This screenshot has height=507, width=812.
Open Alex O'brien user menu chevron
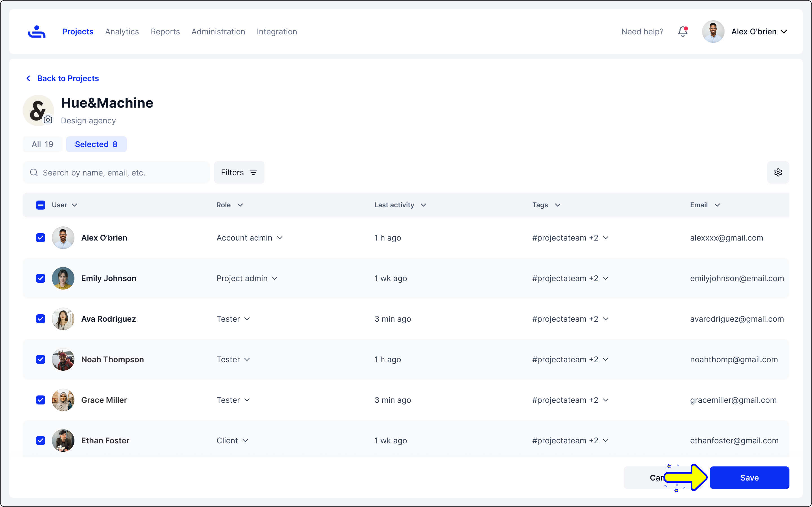point(784,32)
